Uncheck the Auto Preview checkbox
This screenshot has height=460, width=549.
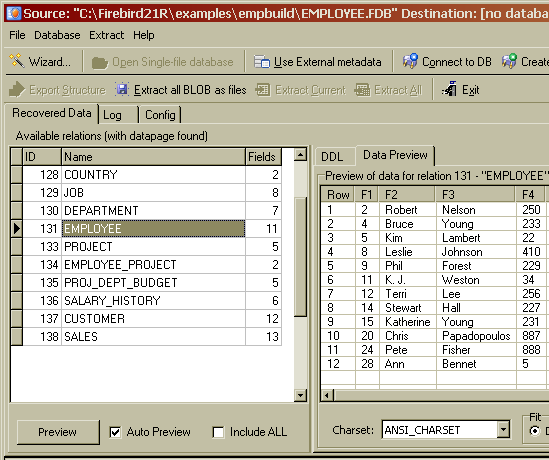116,432
